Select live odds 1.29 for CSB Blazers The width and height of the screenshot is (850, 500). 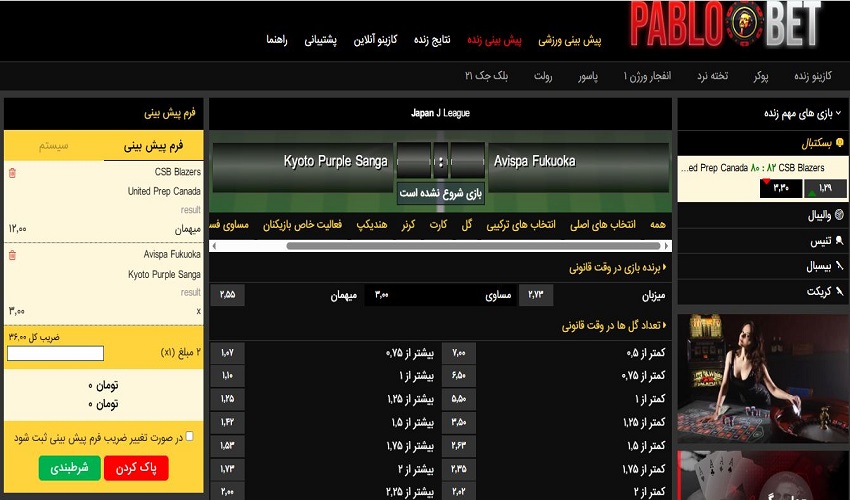pyautogui.click(x=825, y=188)
